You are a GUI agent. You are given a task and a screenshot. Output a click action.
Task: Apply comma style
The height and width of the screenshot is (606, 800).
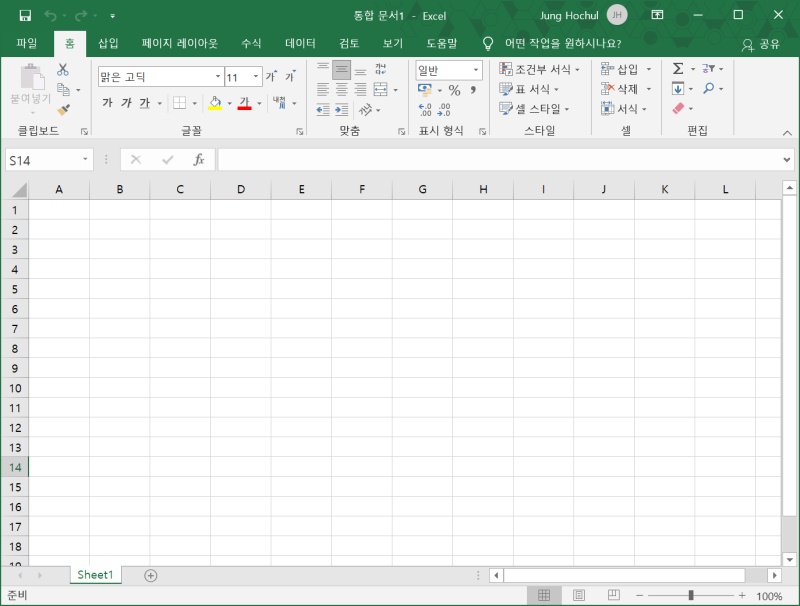click(473, 90)
